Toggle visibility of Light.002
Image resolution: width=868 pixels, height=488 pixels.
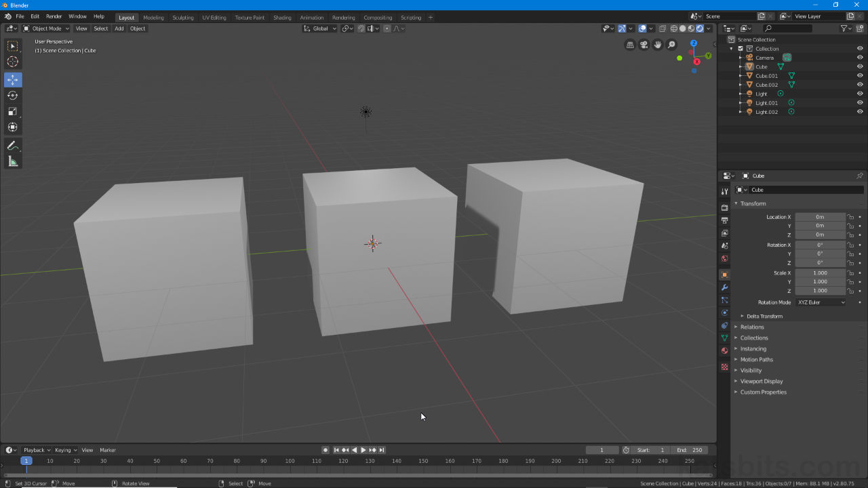pyautogui.click(x=860, y=112)
